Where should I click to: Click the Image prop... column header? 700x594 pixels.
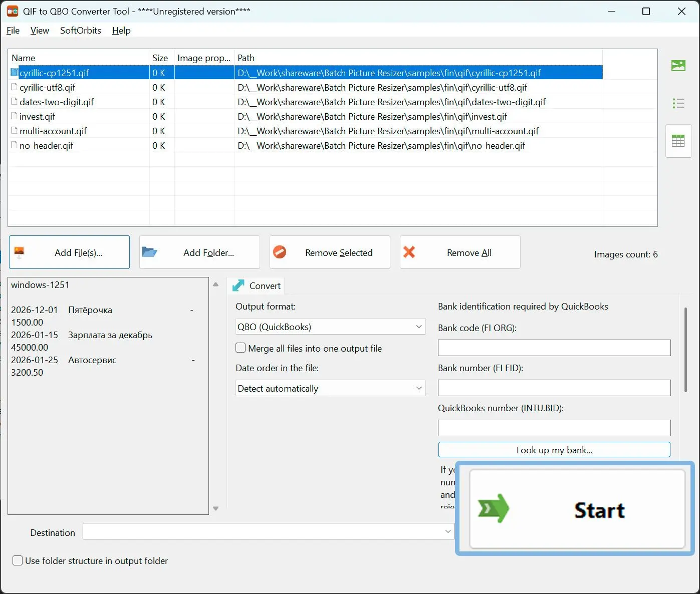click(x=204, y=58)
